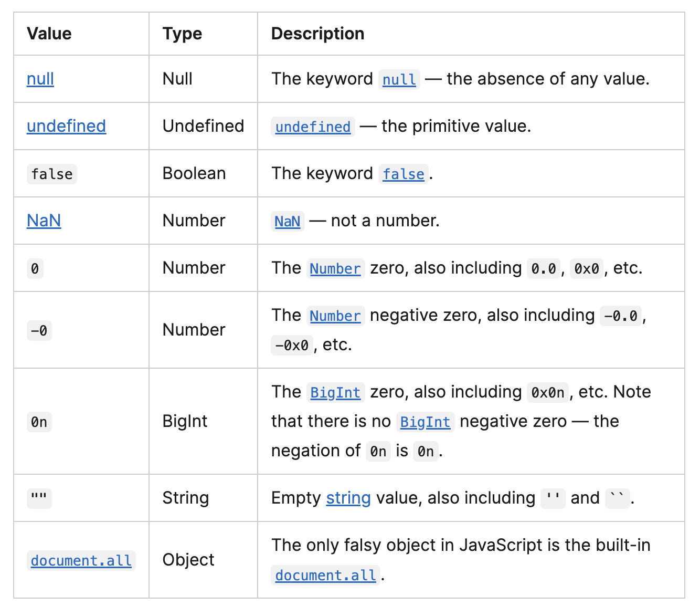This screenshot has height=606, width=700.
Task: Open the NaN link in Value column
Action: point(44,221)
